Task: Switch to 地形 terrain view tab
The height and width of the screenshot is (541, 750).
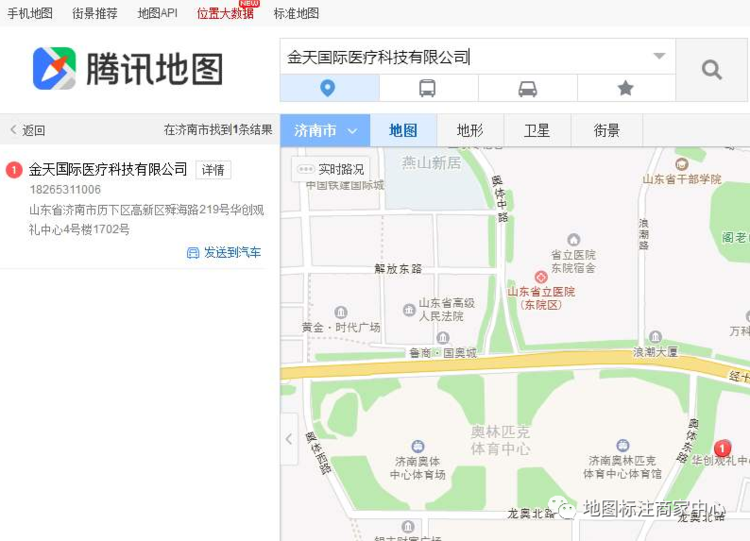Action: [x=470, y=130]
